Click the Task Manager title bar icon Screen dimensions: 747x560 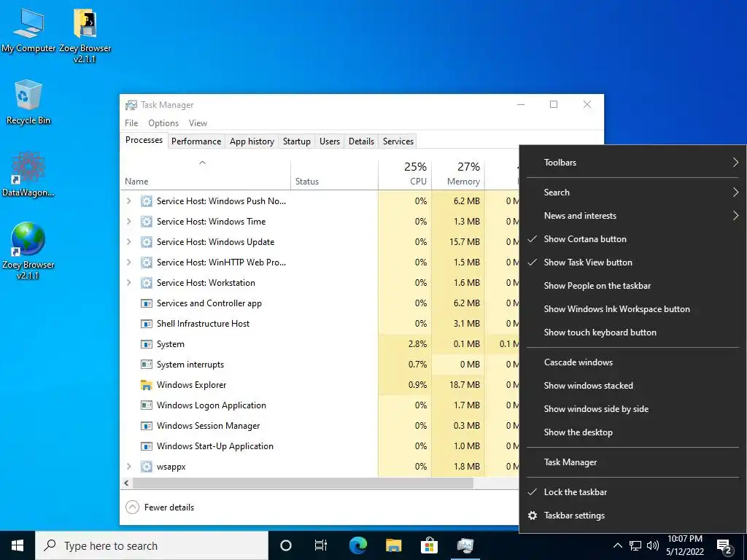131,105
